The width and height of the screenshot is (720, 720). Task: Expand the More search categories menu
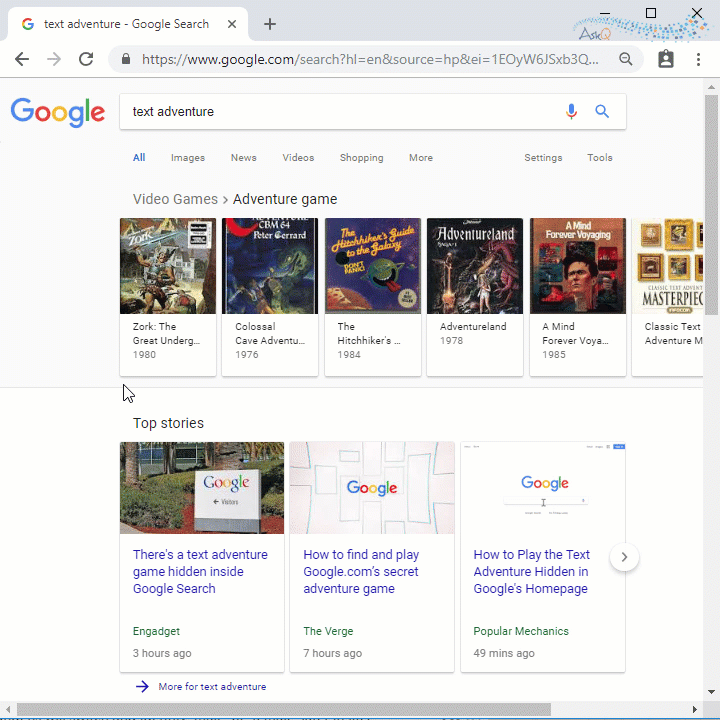(x=421, y=158)
